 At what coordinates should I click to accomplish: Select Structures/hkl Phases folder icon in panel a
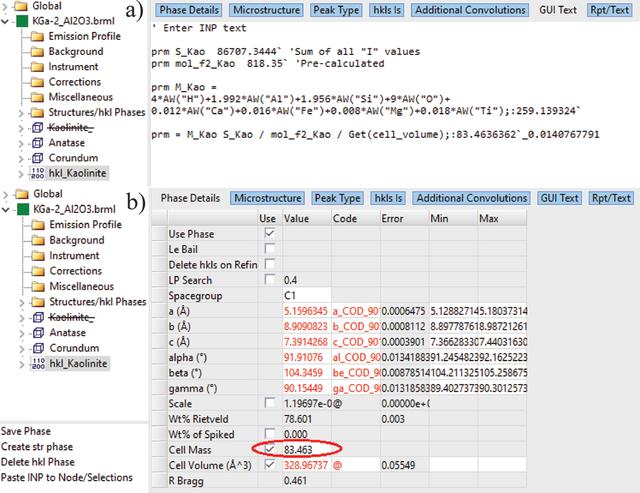point(37,112)
